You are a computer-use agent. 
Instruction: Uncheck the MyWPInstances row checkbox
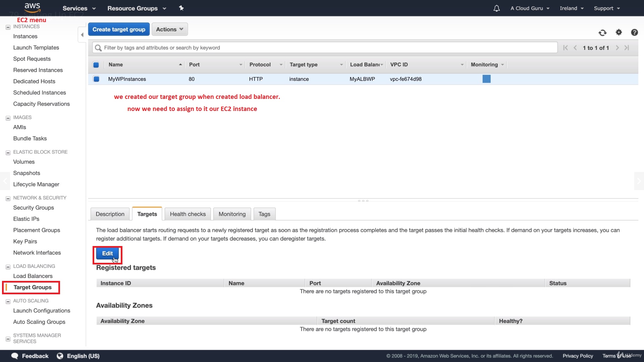click(96, 79)
